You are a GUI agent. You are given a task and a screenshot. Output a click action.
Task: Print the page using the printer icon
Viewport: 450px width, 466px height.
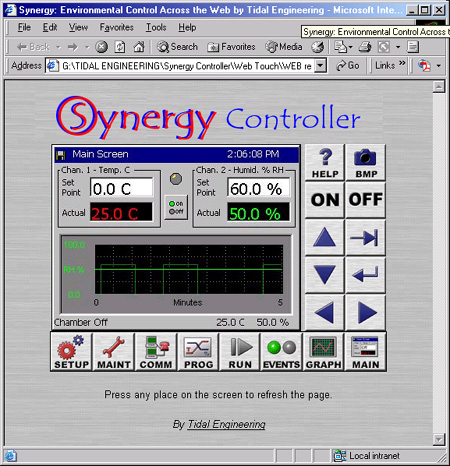click(x=365, y=47)
